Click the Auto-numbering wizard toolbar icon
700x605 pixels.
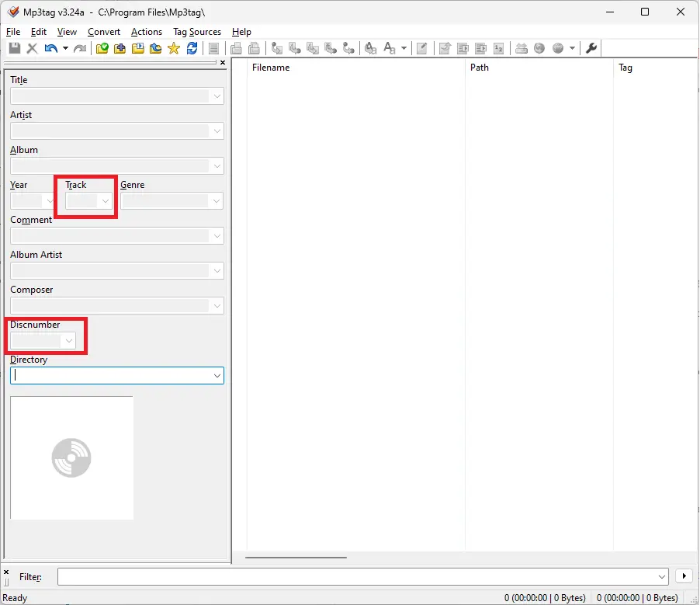click(498, 48)
